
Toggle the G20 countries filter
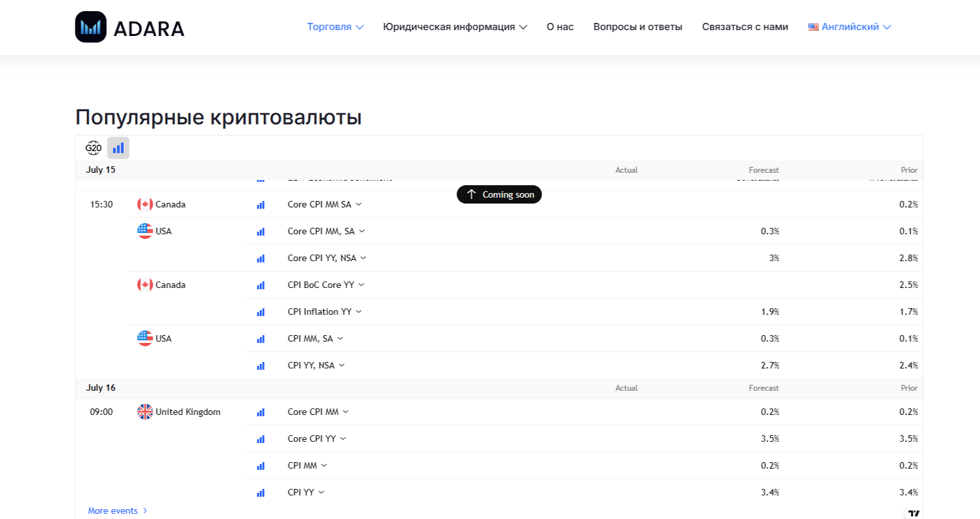pos(94,148)
